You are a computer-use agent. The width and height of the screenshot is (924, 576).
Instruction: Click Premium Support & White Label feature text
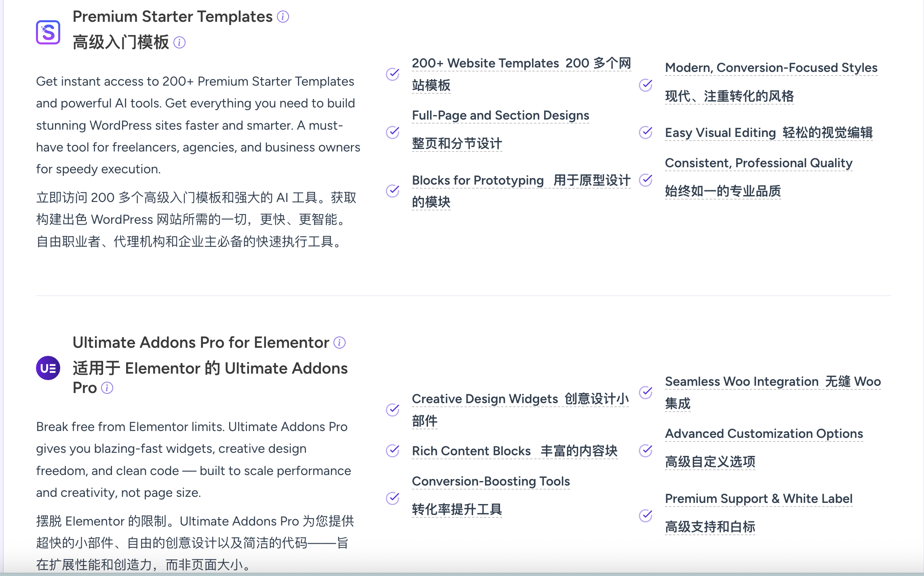pos(759,499)
